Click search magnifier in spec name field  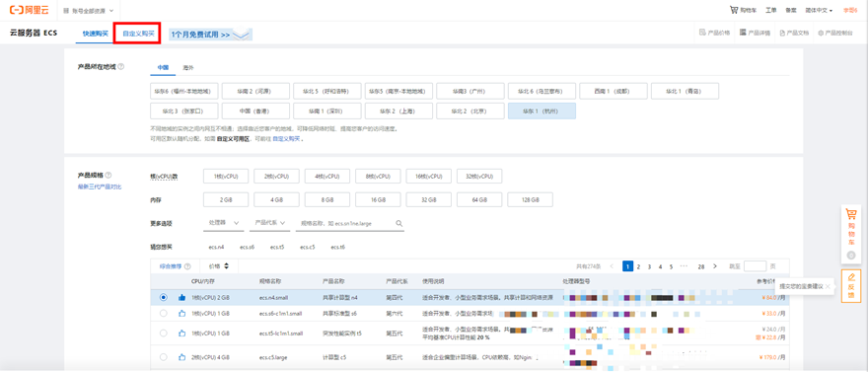[x=398, y=223]
